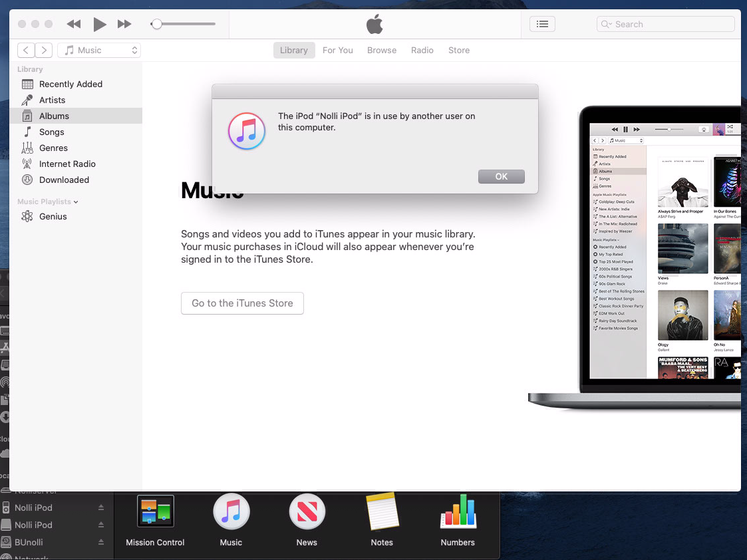Click the Albums sidebar icon
Viewport: 747px width, 560px height.
click(27, 116)
